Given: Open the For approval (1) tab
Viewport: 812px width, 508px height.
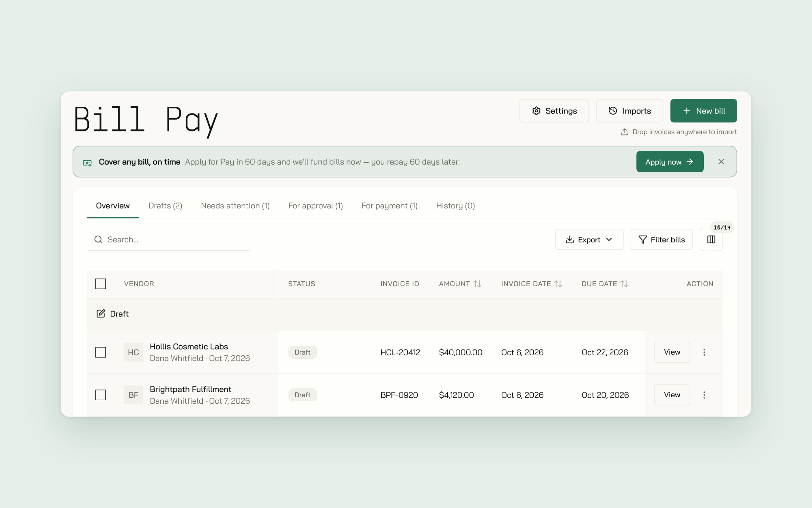Looking at the screenshot, I should tap(315, 206).
